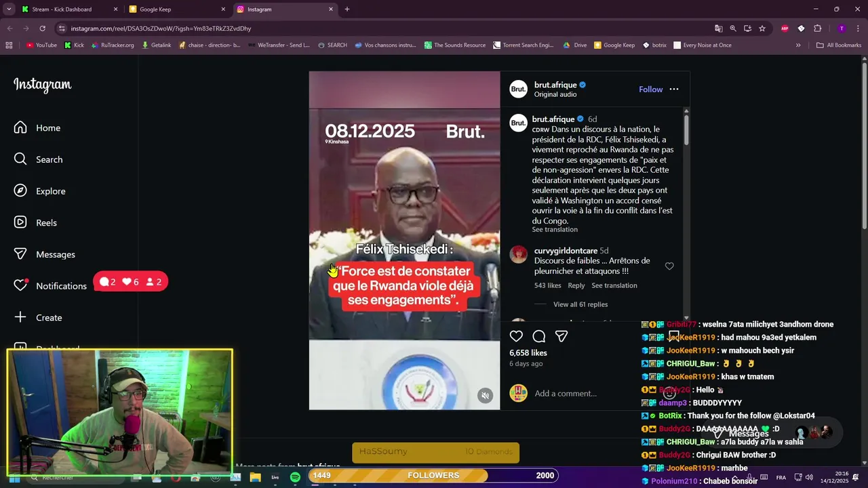Open curvygirldontcare's profile avatar
Screen dimensions: 868x488
click(x=519, y=254)
